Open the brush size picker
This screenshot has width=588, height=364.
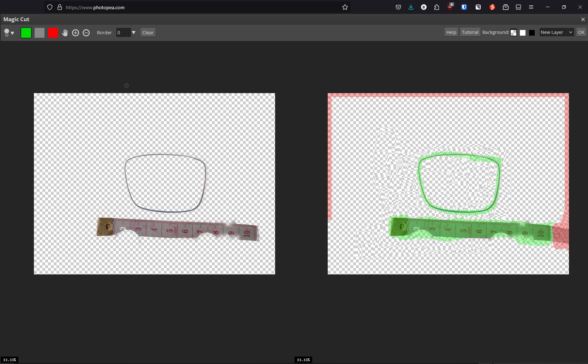tap(9, 32)
